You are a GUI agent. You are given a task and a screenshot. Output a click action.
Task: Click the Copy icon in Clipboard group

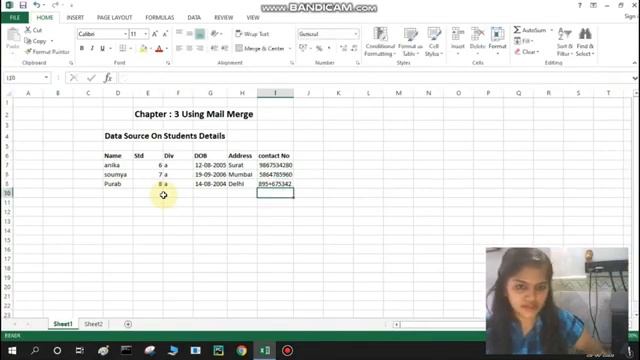(28, 41)
